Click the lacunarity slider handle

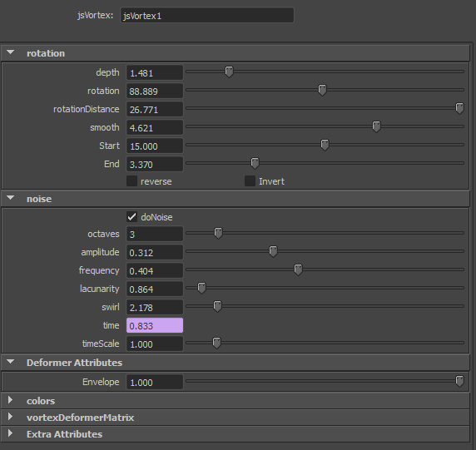click(x=201, y=288)
